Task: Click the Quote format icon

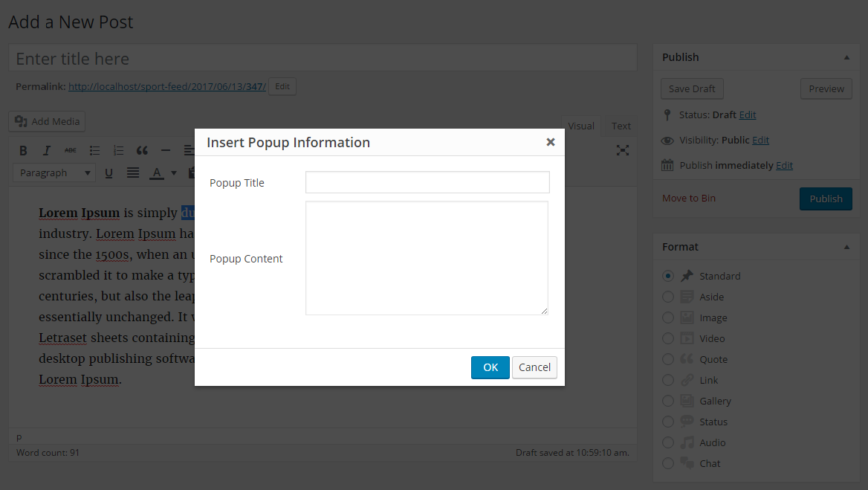Action: 687,359
